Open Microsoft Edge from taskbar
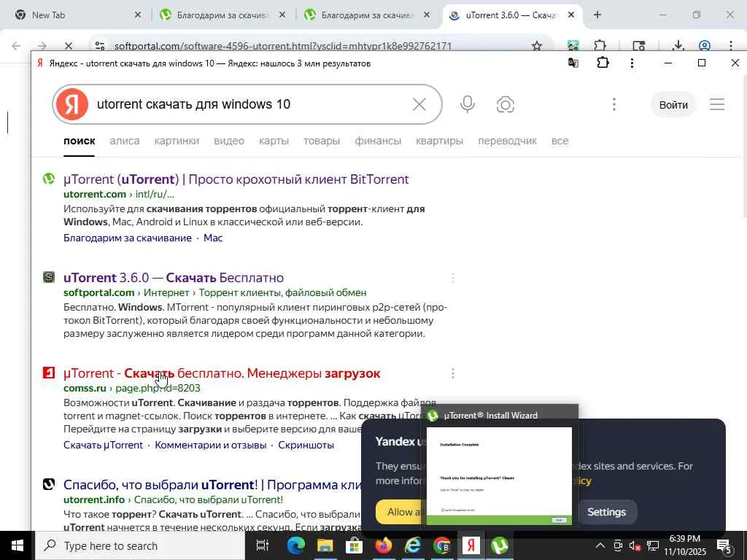The image size is (747, 560). [295, 545]
